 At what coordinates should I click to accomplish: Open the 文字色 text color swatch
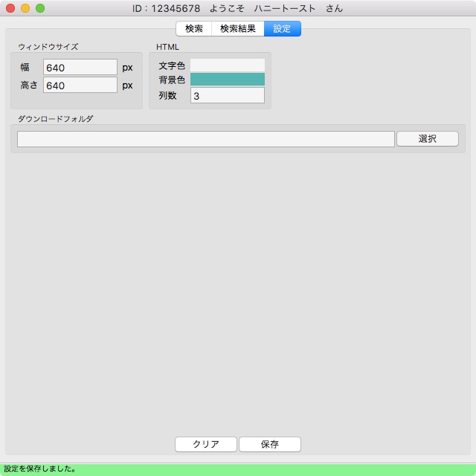pyautogui.click(x=228, y=65)
